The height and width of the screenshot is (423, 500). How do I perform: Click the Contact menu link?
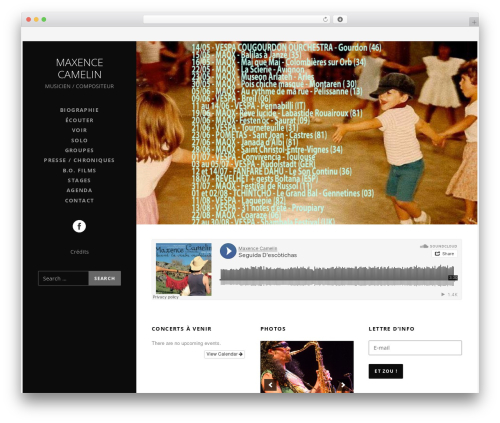(79, 201)
